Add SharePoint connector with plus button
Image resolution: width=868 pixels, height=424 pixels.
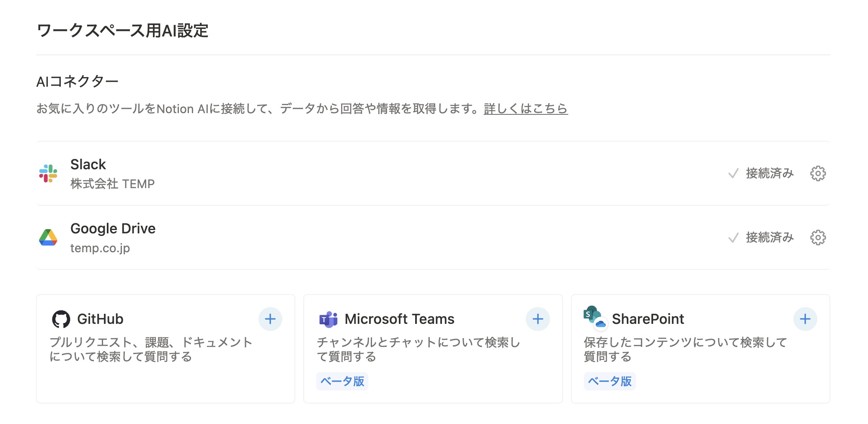(x=805, y=319)
